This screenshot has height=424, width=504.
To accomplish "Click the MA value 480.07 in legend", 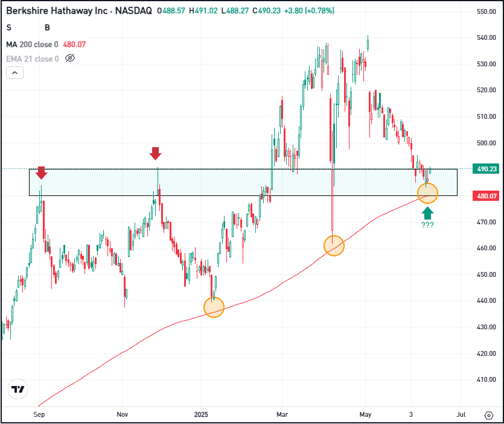I will point(74,44).
